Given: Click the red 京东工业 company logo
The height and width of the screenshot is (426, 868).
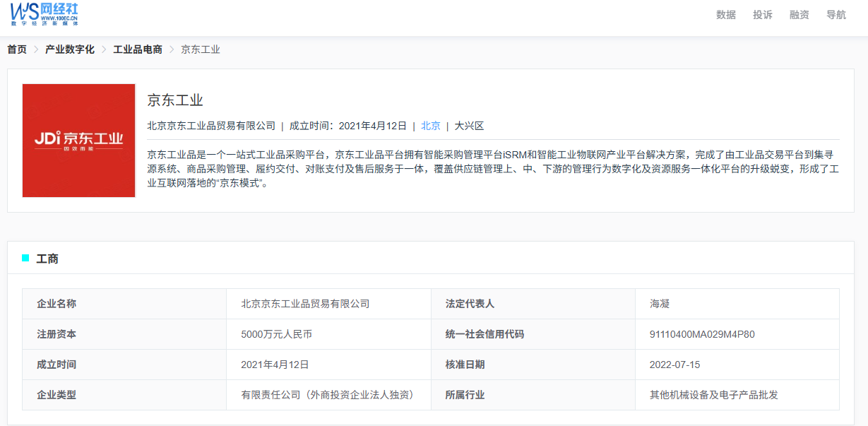Looking at the screenshot, I should pos(78,141).
